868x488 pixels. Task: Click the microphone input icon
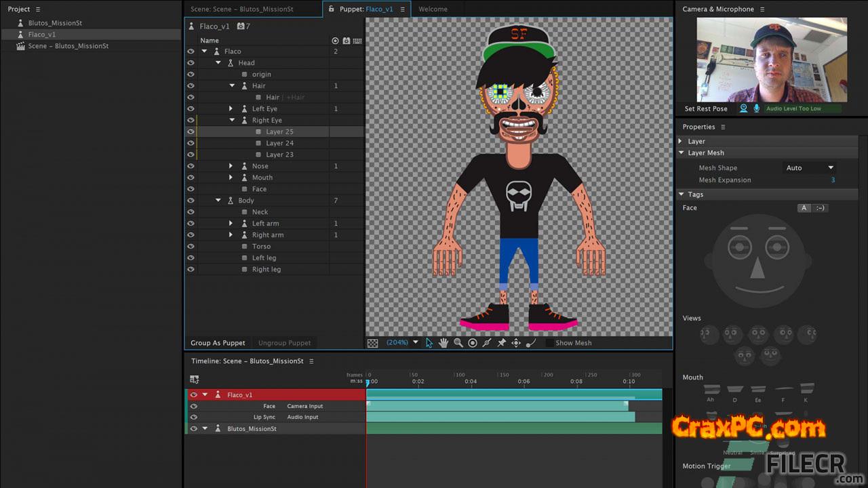coord(756,108)
